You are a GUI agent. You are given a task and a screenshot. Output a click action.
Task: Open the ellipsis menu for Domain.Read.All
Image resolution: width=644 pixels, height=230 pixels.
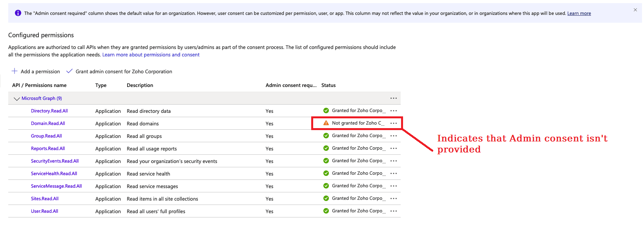point(394,123)
